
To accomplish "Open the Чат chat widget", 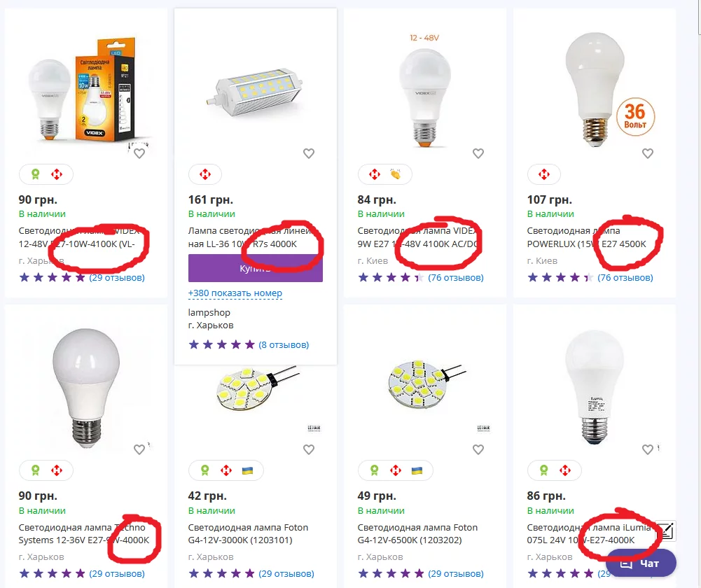I will 641,563.
